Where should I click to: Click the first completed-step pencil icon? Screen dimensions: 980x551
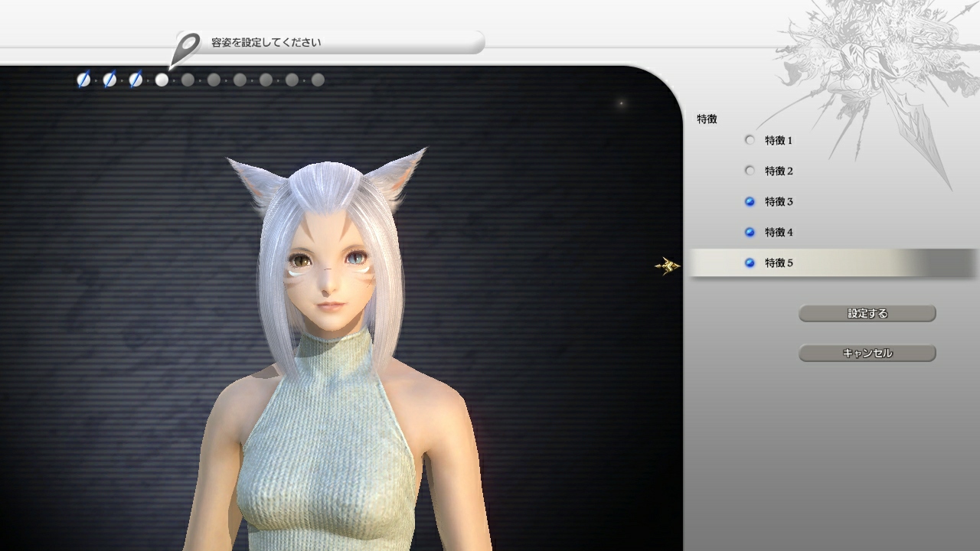pyautogui.click(x=84, y=79)
